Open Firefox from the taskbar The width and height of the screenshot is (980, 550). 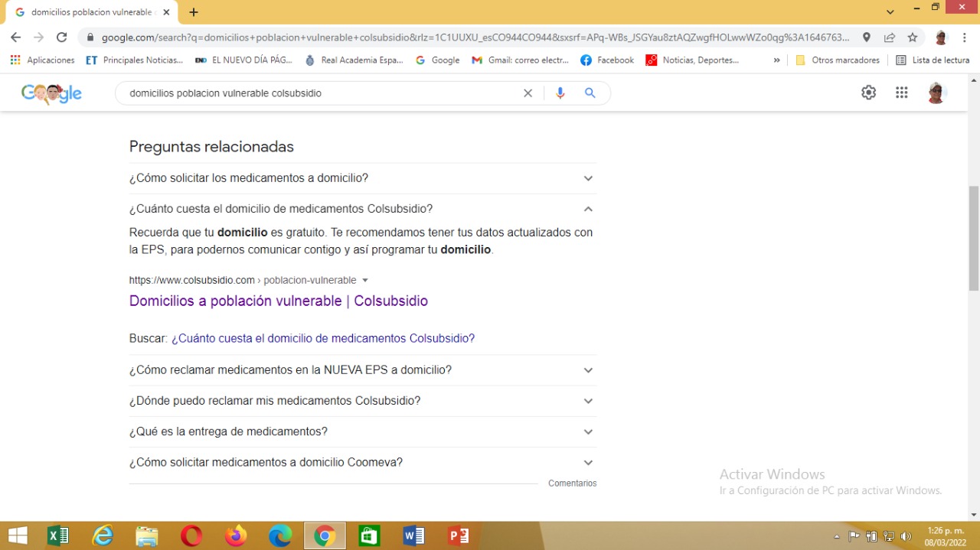[236, 536]
